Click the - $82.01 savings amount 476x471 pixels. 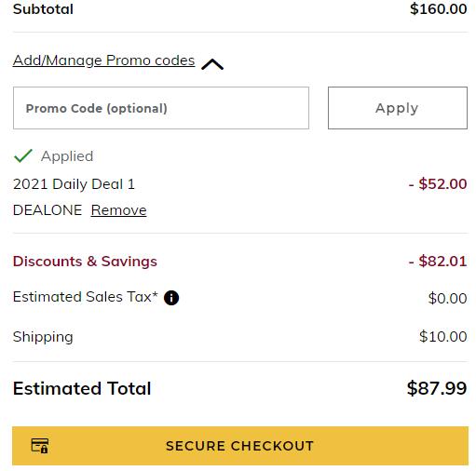438,261
